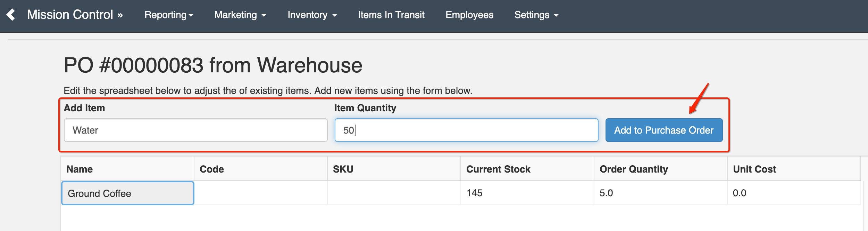Go to Employees menu item
This screenshot has width=868, height=231.
click(x=469, y=15)
